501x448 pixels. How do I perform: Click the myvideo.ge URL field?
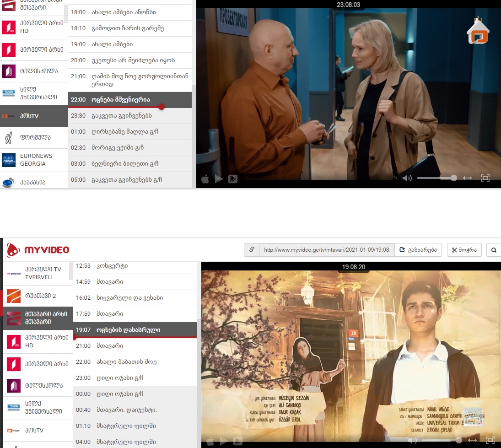[327, 250]
